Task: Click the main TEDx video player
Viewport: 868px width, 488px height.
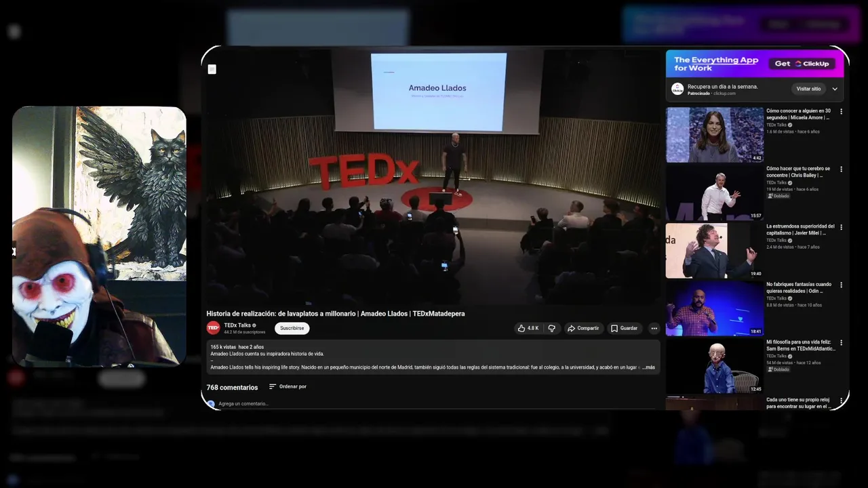Action: (x=433, y=176)
